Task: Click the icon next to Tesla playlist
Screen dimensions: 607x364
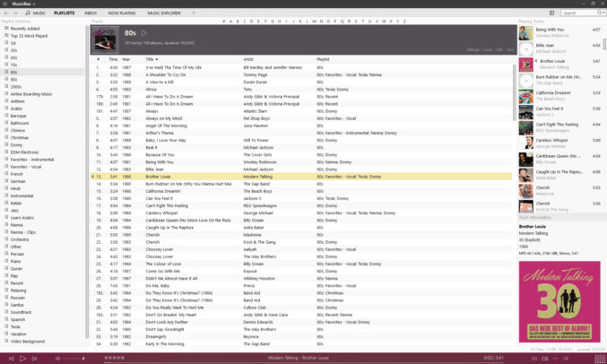Action: tap(6, 326)
